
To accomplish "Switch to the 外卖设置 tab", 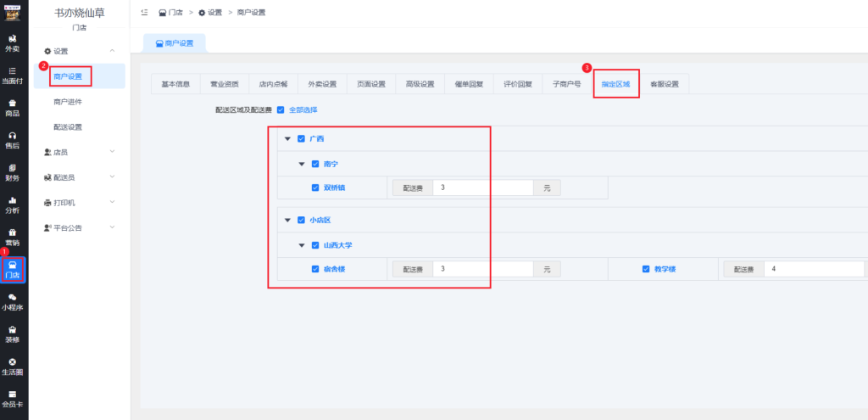I will tap(322, 84).
